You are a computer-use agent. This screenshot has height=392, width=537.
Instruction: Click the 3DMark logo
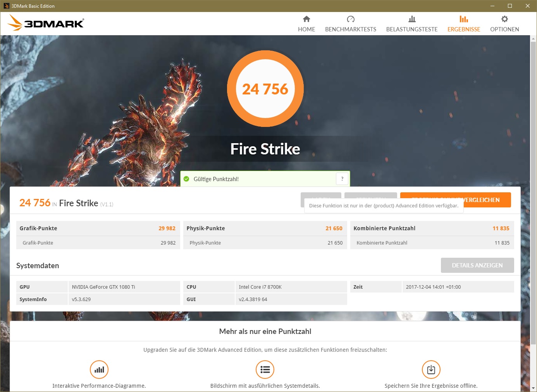pyautogui.click(x=46, y=23)
